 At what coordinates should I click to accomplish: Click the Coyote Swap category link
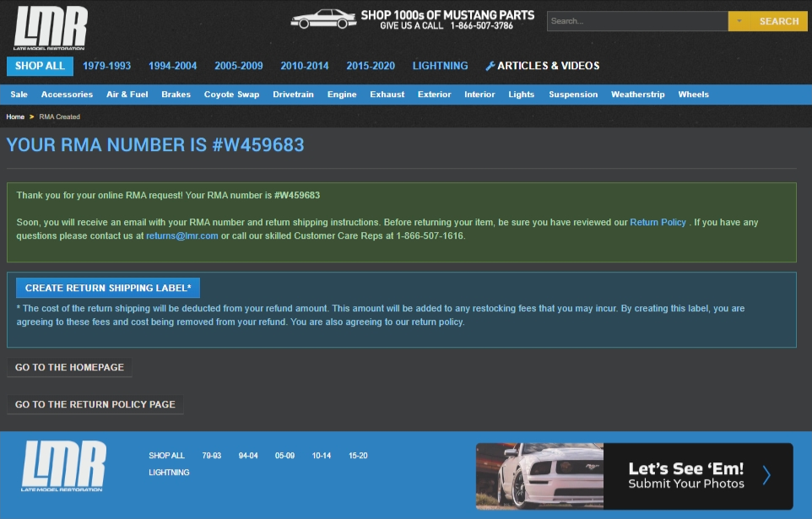tap(231, 94)
